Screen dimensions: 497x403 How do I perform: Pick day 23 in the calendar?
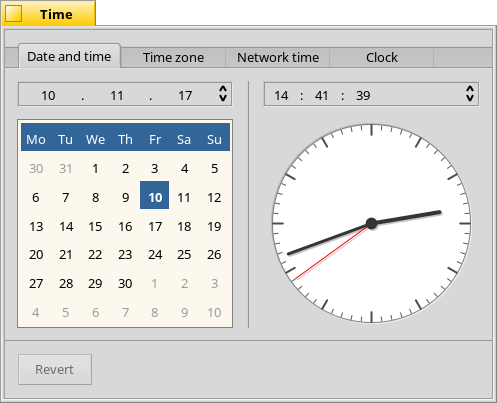pyautogui.click(x=125, y=255)
